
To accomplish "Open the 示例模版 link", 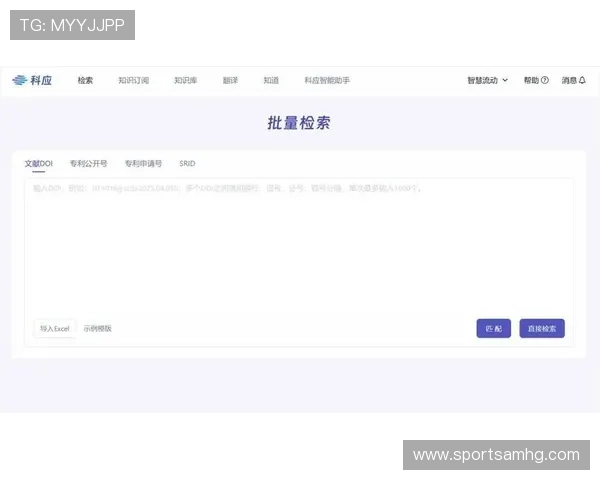I will click(x=98, y=328).
